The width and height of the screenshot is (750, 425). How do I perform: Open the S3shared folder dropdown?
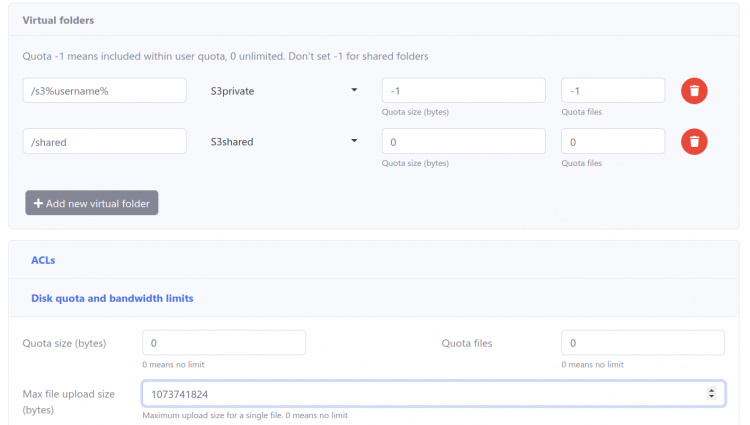click(284, 142)
